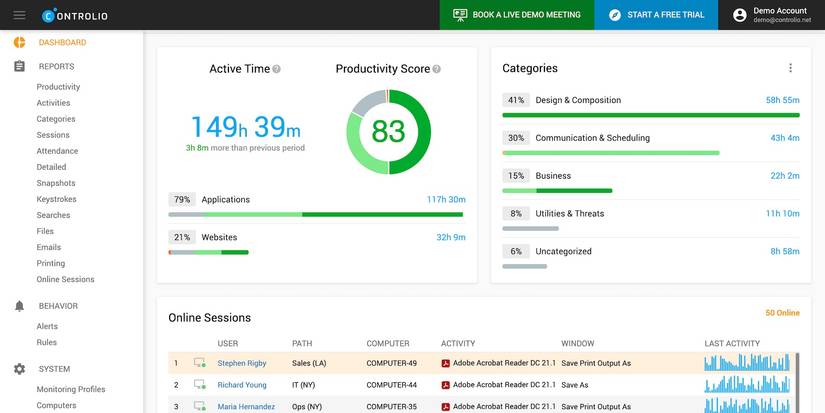Image resolution: width=825 pixels, height=413 pixels.
Task: Click Adobe Acrobat icon in Maria Hernandez row
Action: click(x=446, y=407)
